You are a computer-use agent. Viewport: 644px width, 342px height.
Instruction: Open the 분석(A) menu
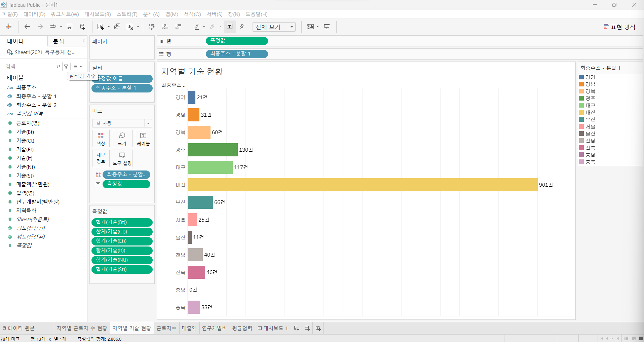(151, 14)
